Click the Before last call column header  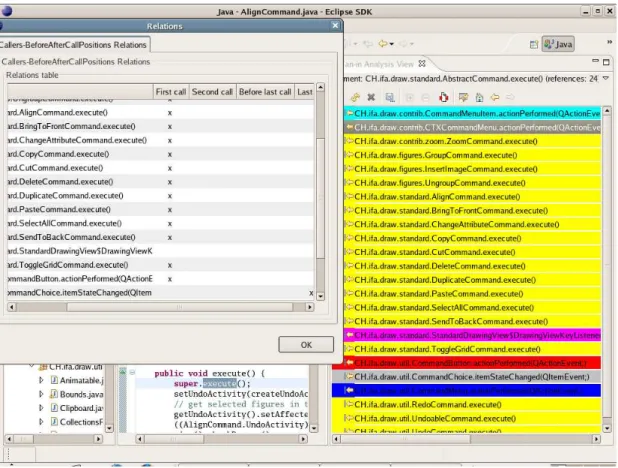click(x=265, y=91)
